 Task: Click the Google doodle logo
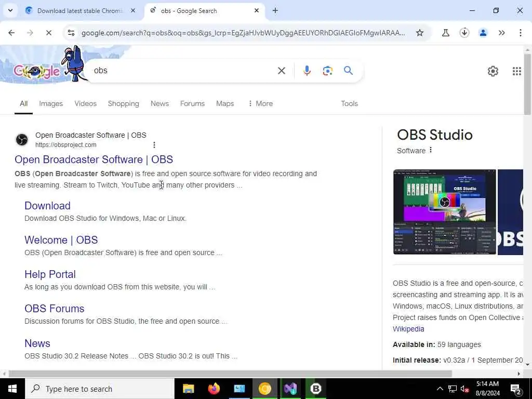(x=37, y=71)
